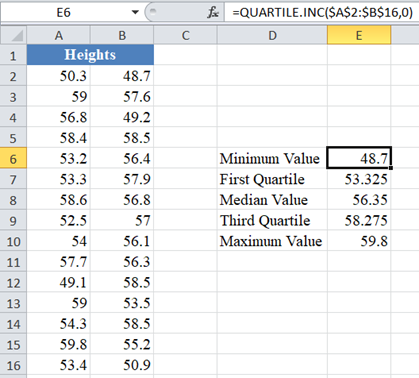Screen dimensions: 419x378
Task: Select active cell E6 showing 48.7
Action: [x=359, y=158]
